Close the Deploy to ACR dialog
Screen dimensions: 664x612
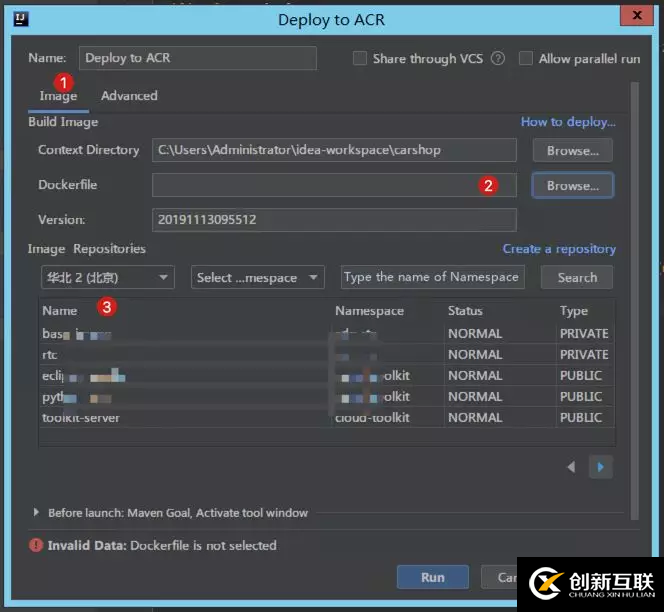click(636, 16)
